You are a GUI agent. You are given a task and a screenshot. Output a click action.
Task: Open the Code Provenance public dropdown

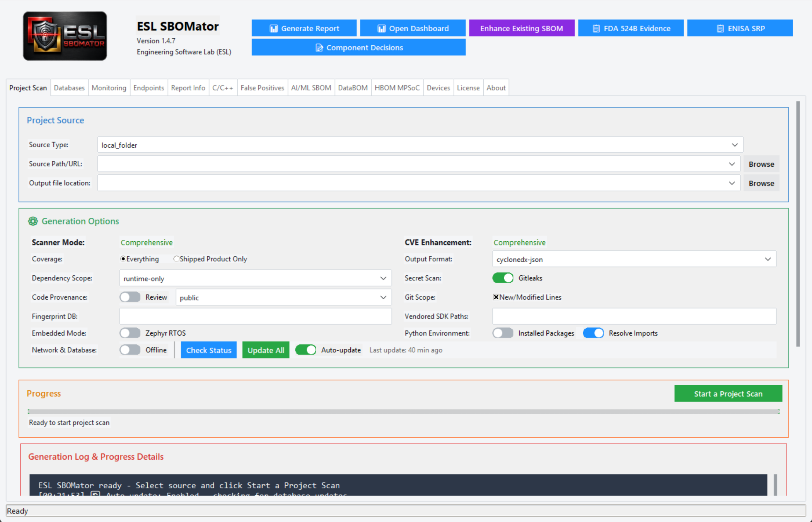283,297
